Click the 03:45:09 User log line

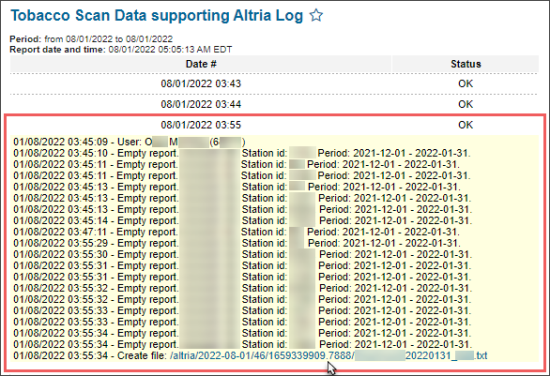(x=129, y=142)
